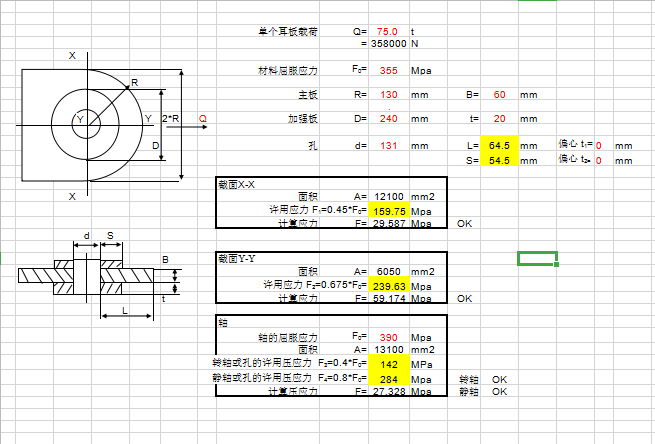Select the yellow L= 64.5 cell

point(499,144)
